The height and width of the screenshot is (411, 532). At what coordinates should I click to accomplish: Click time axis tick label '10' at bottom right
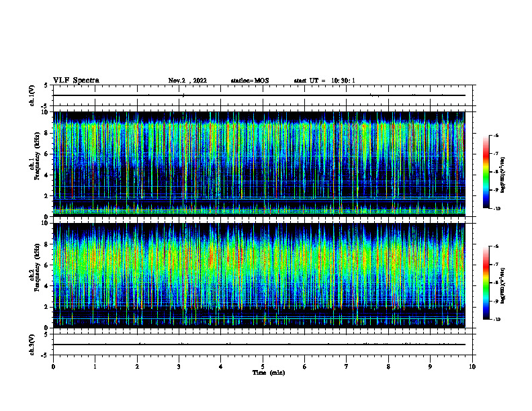coord(472,367)
